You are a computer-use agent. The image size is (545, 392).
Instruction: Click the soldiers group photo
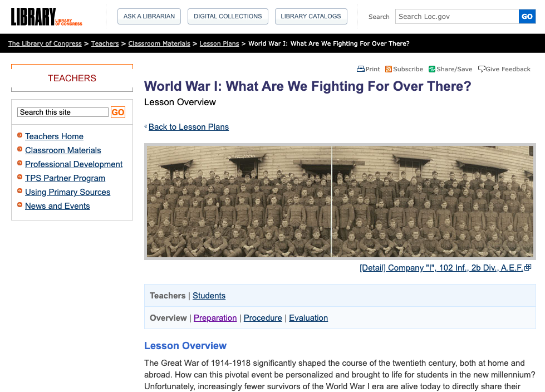coord(340,201)
